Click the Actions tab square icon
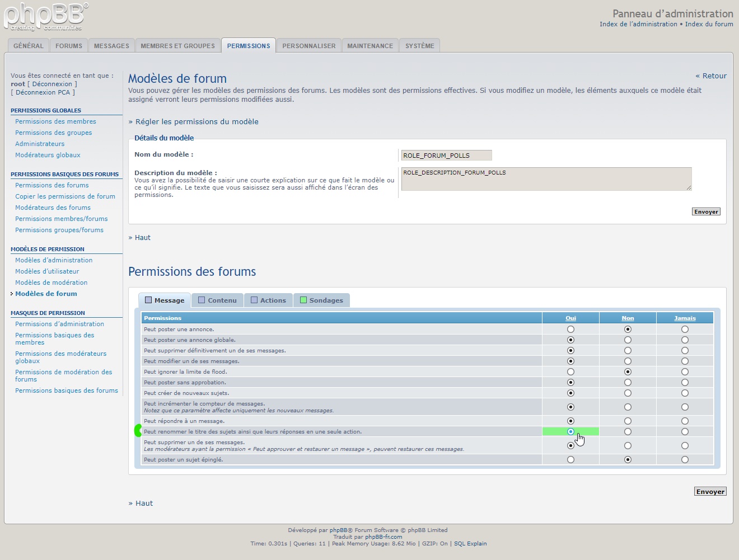This screenshot has width=739, height=560. [254, 300]
